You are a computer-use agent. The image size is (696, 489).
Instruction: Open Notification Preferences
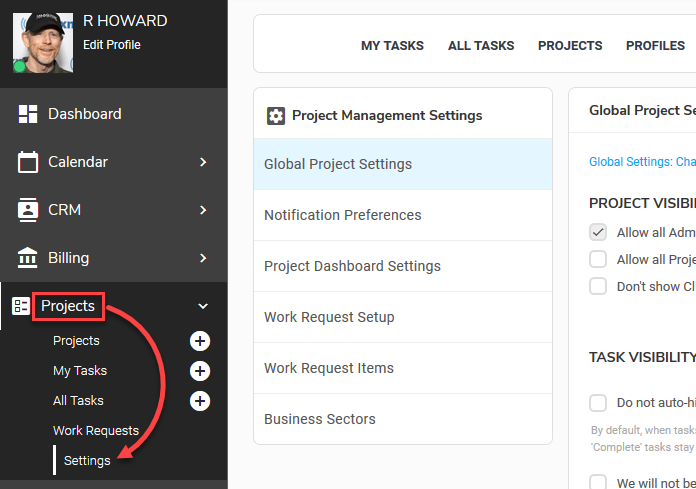(x=403, y=215)
